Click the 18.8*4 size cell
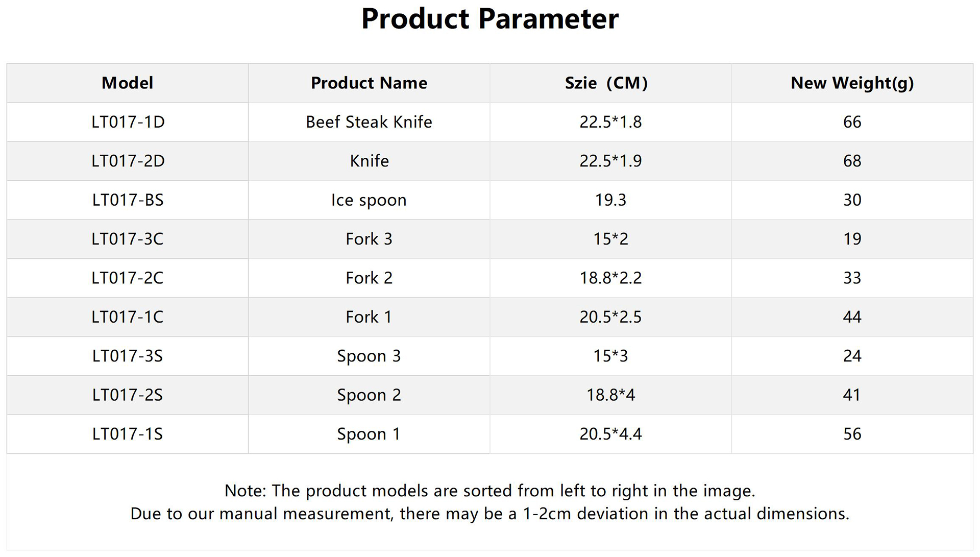 pos(610,395)
